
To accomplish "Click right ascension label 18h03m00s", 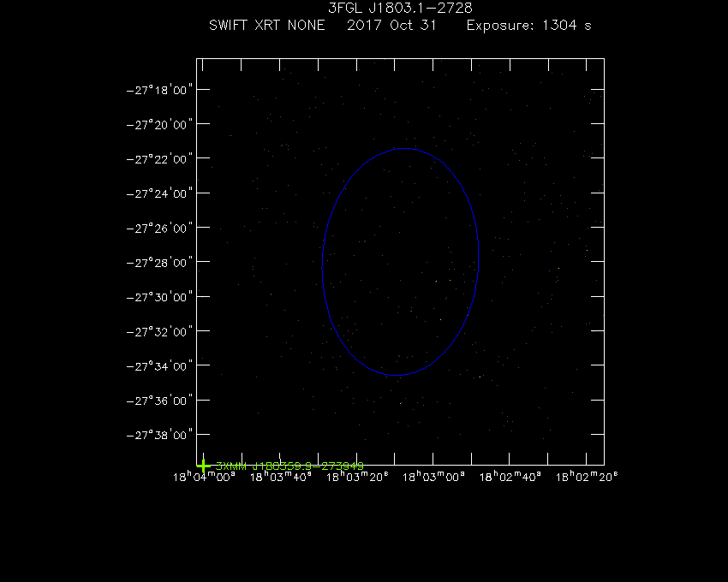I will (433, 477).
